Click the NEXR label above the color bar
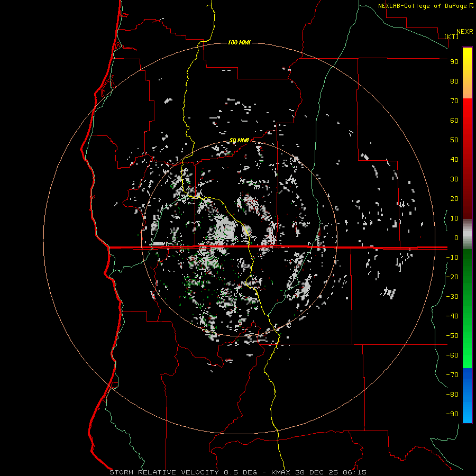 tap(464, 31)
